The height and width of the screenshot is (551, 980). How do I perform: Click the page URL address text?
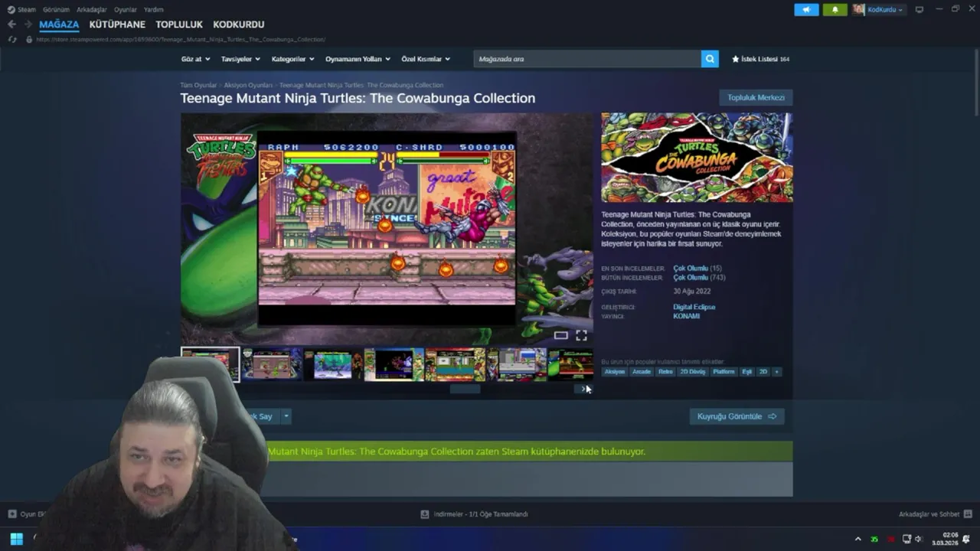point(181,39)
